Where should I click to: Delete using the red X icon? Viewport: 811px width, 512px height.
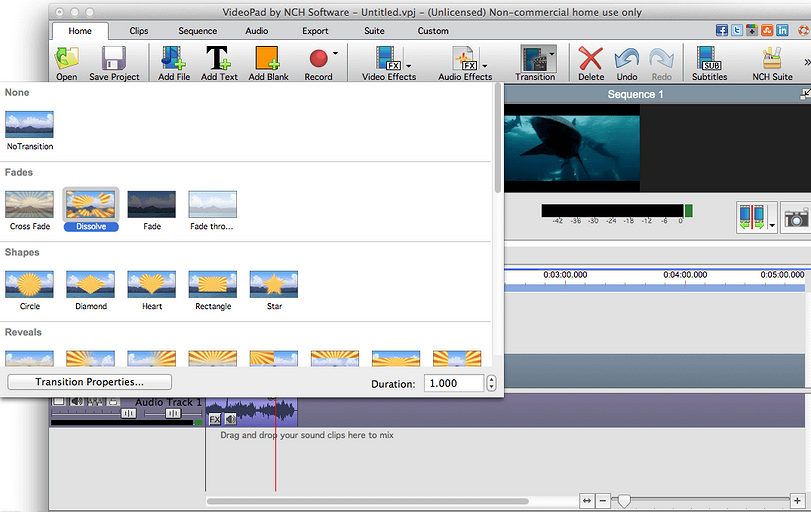pos(591,58)
